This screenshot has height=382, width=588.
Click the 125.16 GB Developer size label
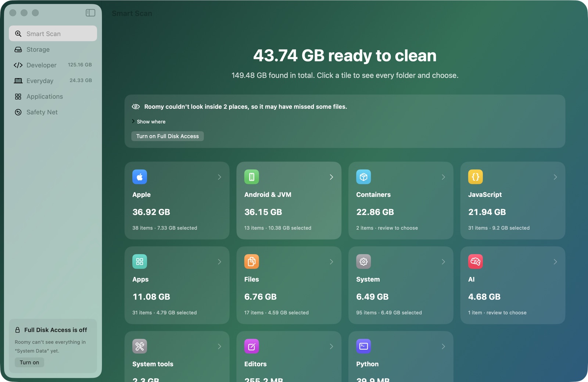coord(80,65)
